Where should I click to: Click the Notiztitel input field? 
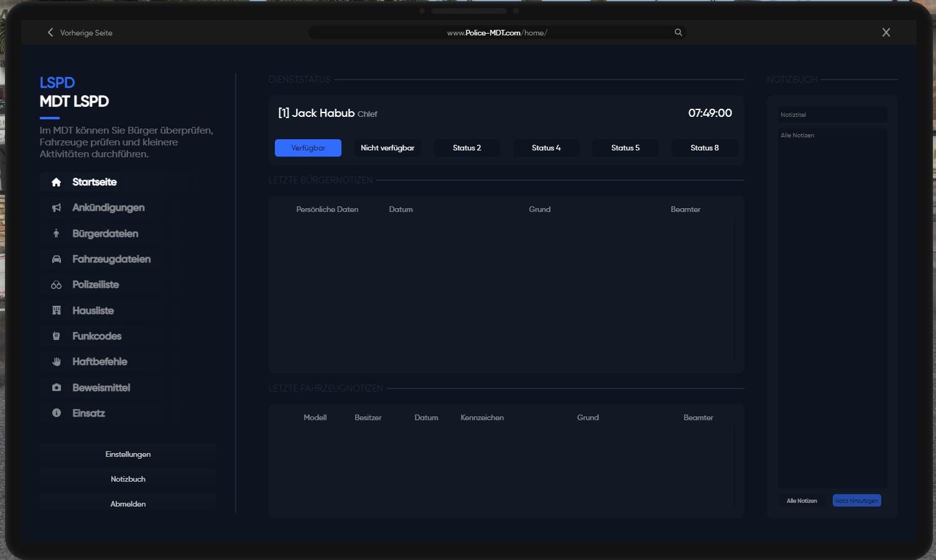(832, 114)
